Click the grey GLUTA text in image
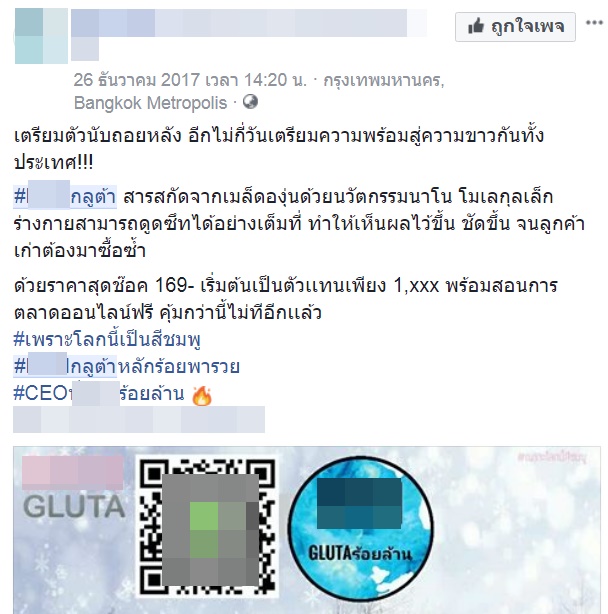The width and height of the screenshot is (608, 614). 74,506
